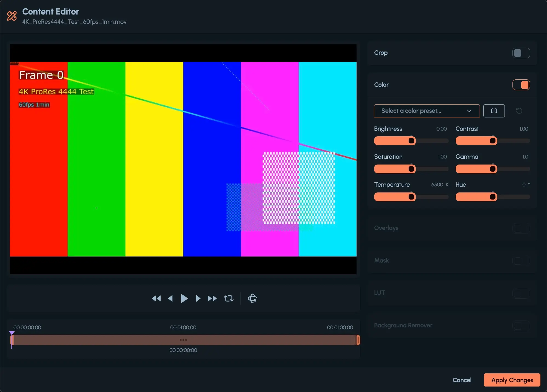The height and width of the screenshot is (392, 547).
Task: Click the Content Editor logo icon
Action: point(12,16)
